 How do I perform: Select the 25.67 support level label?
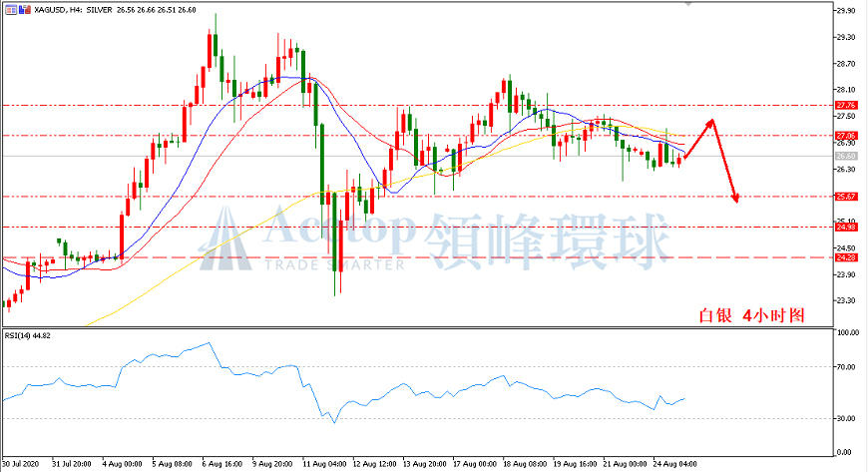[846, 197]
